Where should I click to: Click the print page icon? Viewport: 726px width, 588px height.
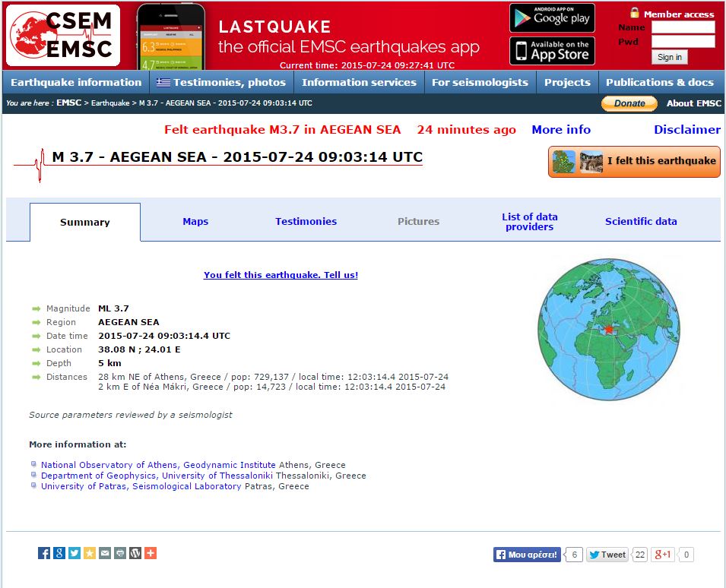click(120, 553)
